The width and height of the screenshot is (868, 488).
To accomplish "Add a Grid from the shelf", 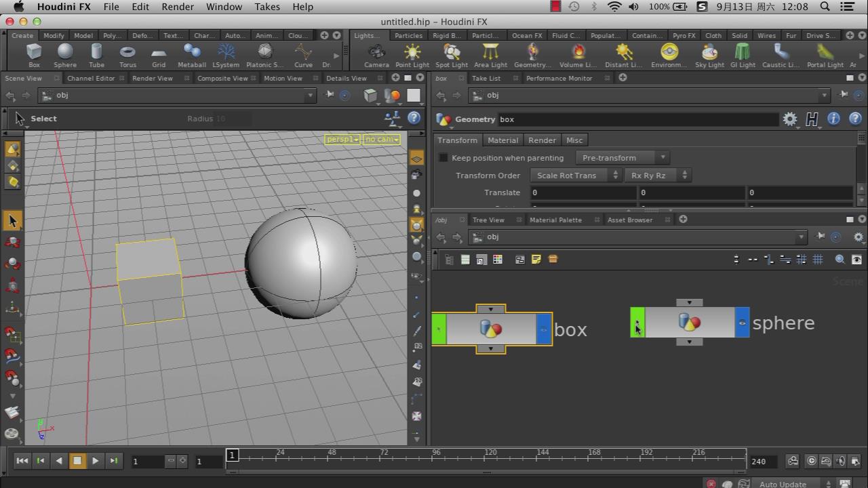I will pyautogui.click(x=159, y=55).
